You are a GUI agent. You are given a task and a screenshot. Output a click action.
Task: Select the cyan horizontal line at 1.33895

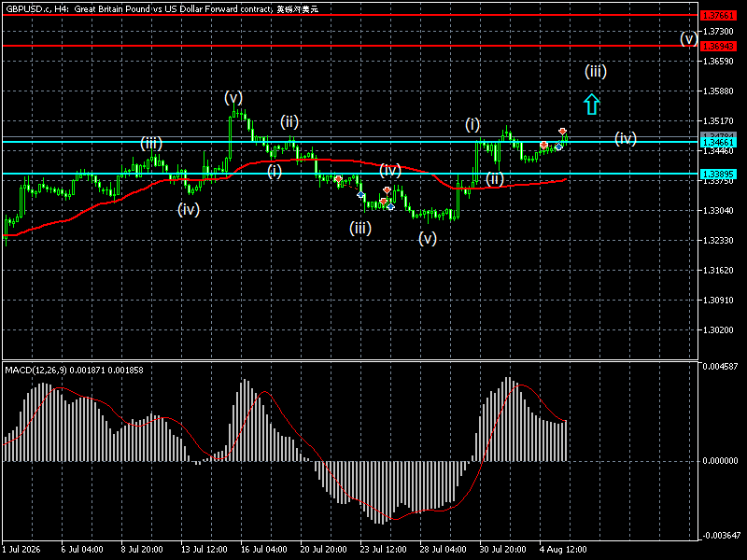pyautogui.click(x=350, y=174)
